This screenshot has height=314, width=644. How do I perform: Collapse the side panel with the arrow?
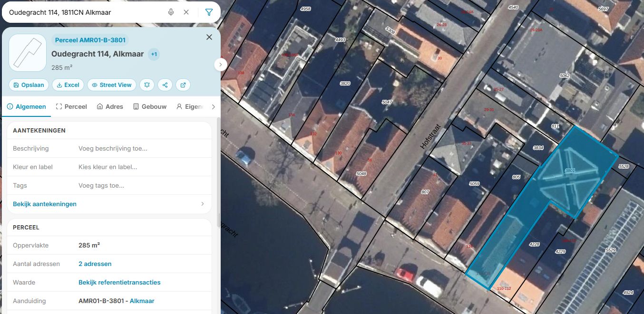(x=220, y=64)
